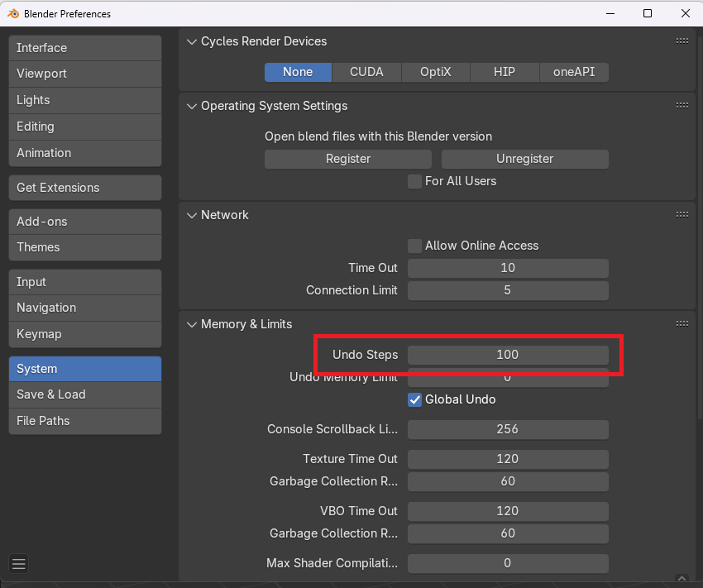703x588 pixels.
Task: Open the Add-ons preferences tab
Action: point(85,222)
